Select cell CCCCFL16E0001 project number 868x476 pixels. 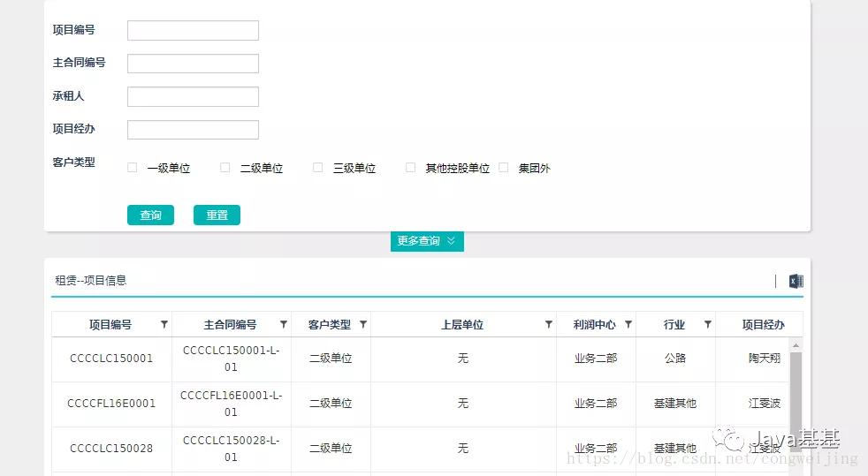tap(111, 404)
